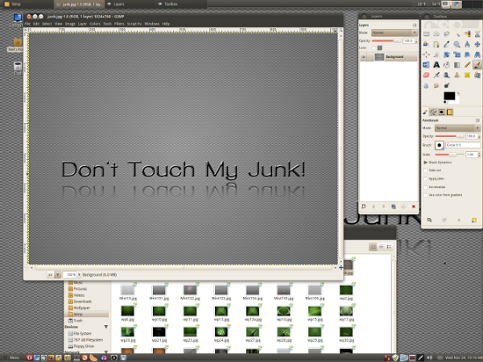Image resolution: width=483 pixels, height=362 pixels.
Task: Select the Measure compass tool
Action: [467, 44]
